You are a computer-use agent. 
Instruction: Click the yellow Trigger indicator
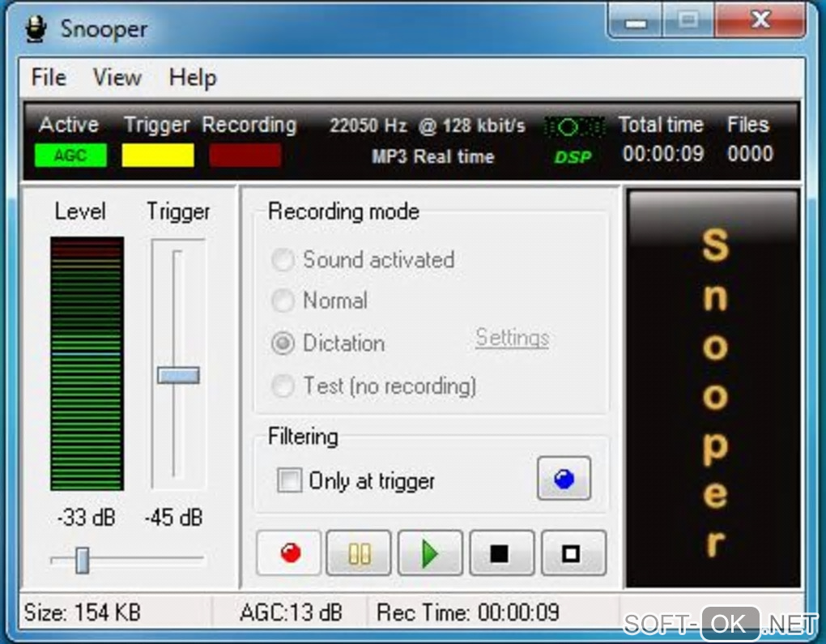point(158,155)
